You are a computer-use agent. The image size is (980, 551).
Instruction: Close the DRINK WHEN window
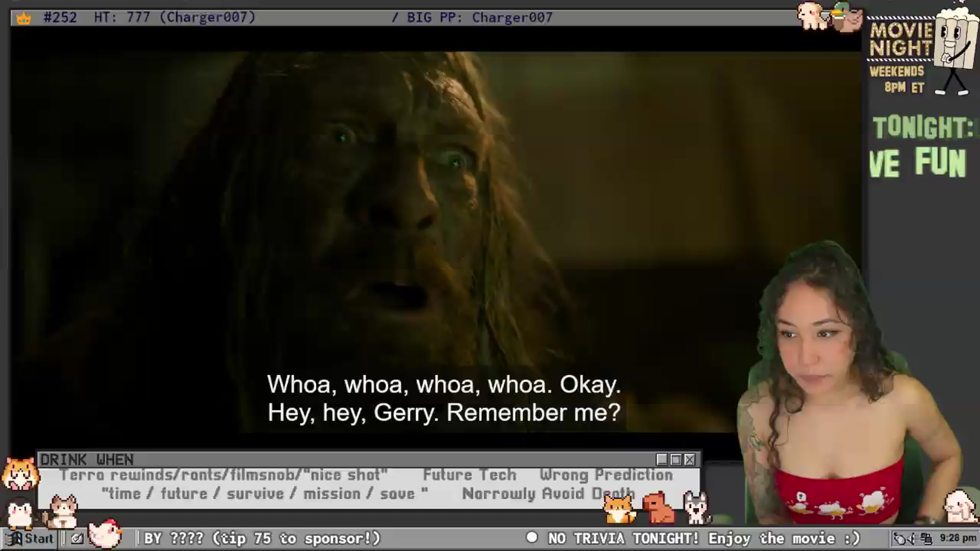point(690,460)
